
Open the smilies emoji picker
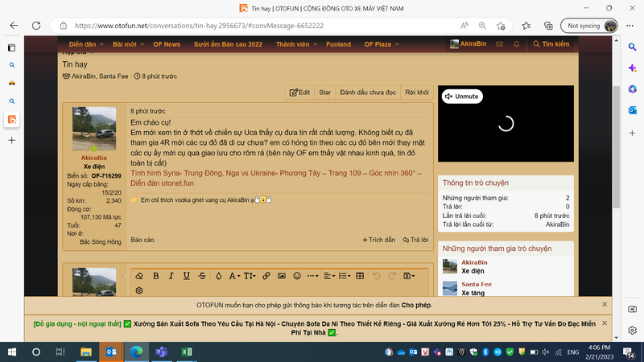pyautogui.click(x=298, y=276)
